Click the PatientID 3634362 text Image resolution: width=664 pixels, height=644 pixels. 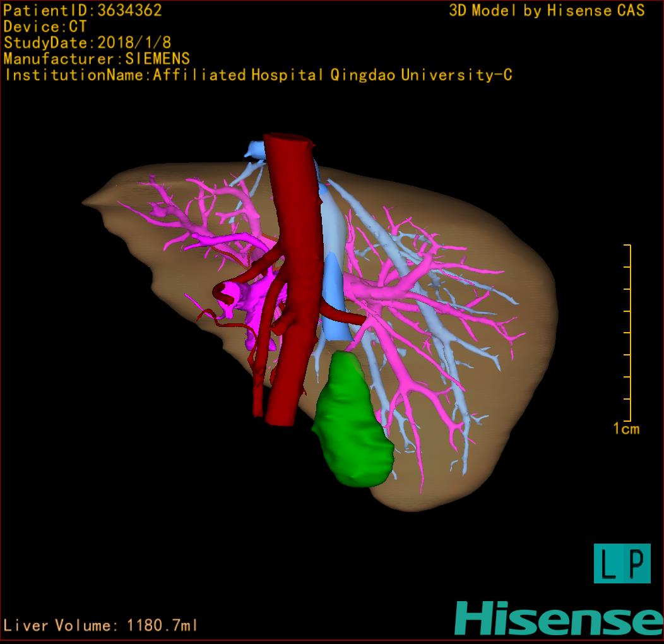coord(83,10)
